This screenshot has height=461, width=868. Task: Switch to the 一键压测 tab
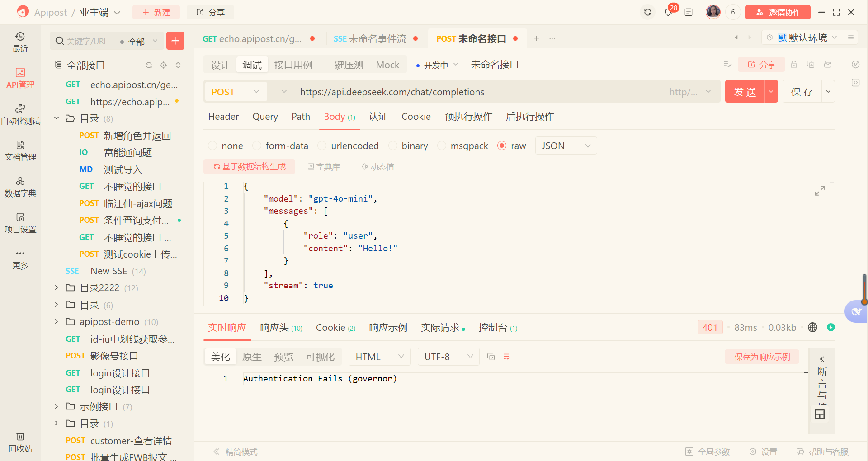point(344,65)
